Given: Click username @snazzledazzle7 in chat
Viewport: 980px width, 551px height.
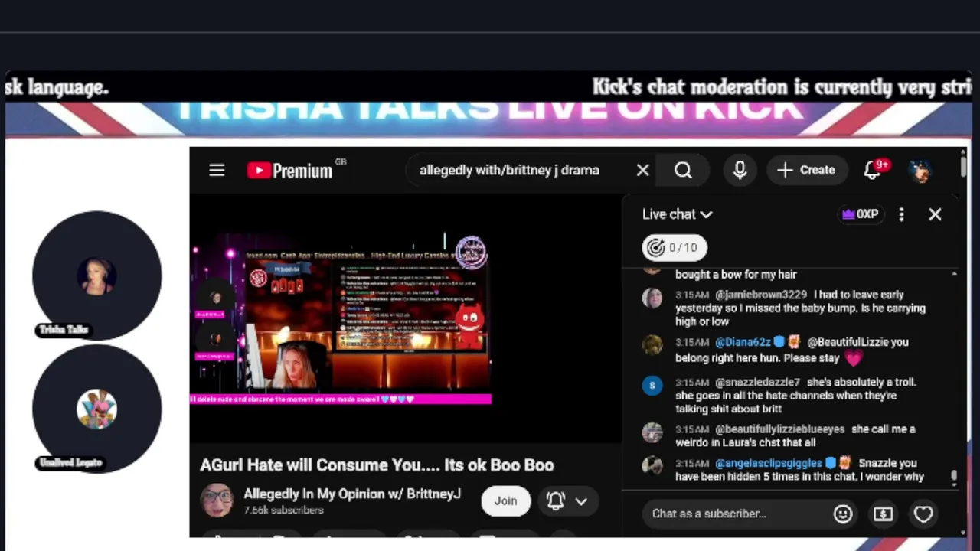Looking at the screenshot, I should 757,382.
